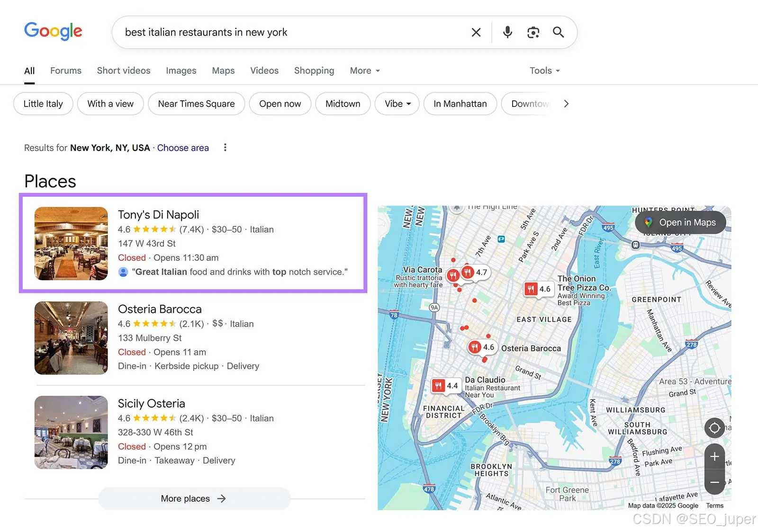Click the EAST VILLAGE label on map
Viewport: 758px width, 532px height.
click(x=544, y=319)
